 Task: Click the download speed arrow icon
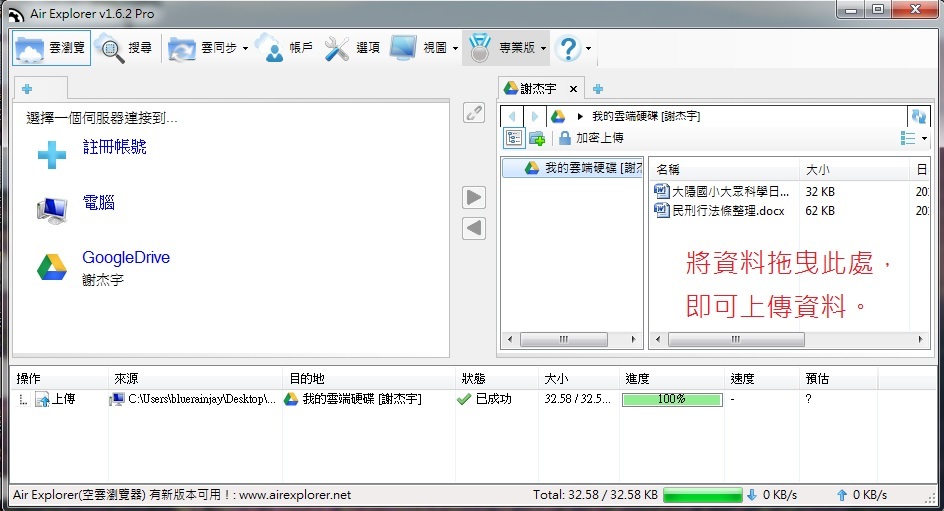coord(752,495)
